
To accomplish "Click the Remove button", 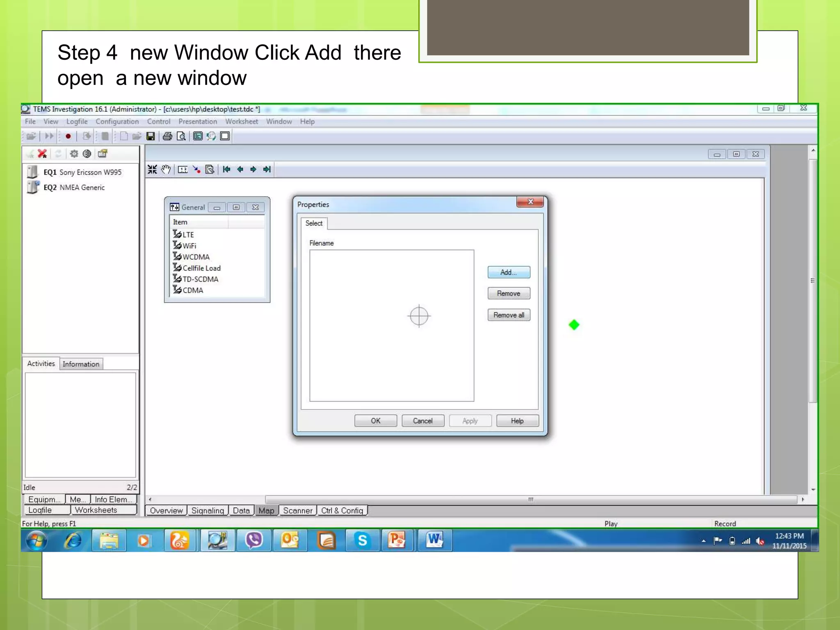I will coord(509,293).
